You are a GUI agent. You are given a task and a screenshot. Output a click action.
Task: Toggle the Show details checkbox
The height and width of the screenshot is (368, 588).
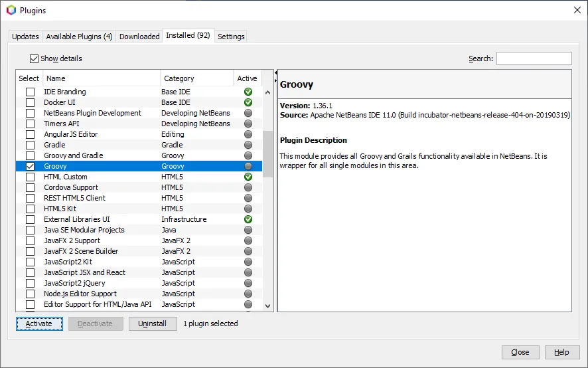pos(34,58)
